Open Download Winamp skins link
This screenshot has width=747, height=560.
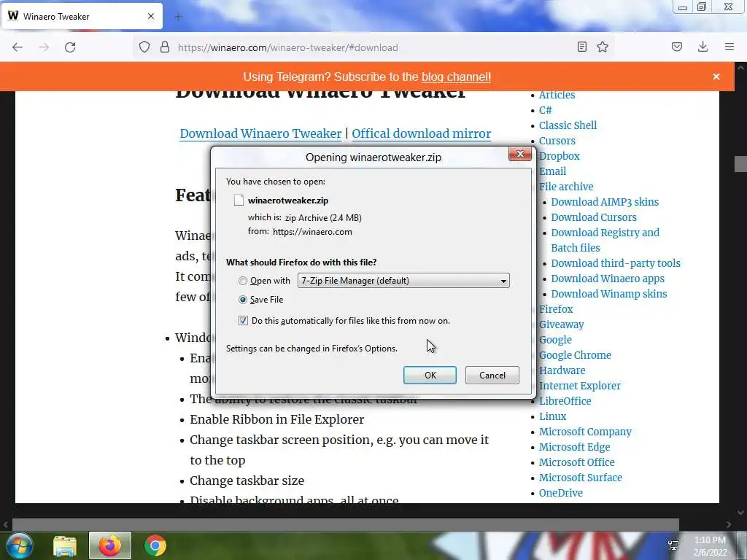coord(609,294)
